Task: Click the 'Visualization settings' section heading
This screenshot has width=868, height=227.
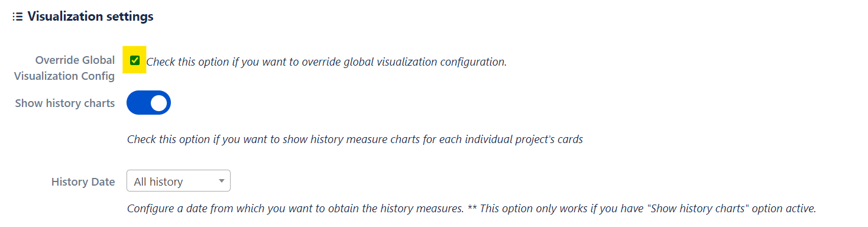Action: pyautogui.click(x=90, y=17)
